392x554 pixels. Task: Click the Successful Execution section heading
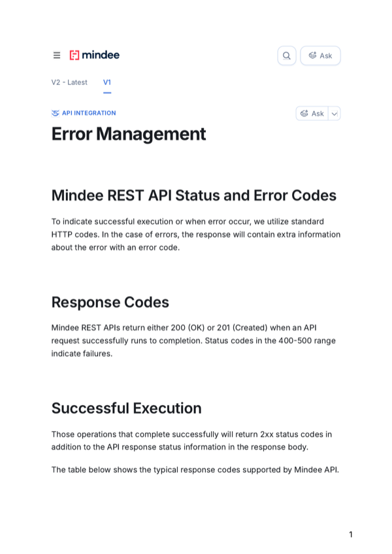[126, 408]
